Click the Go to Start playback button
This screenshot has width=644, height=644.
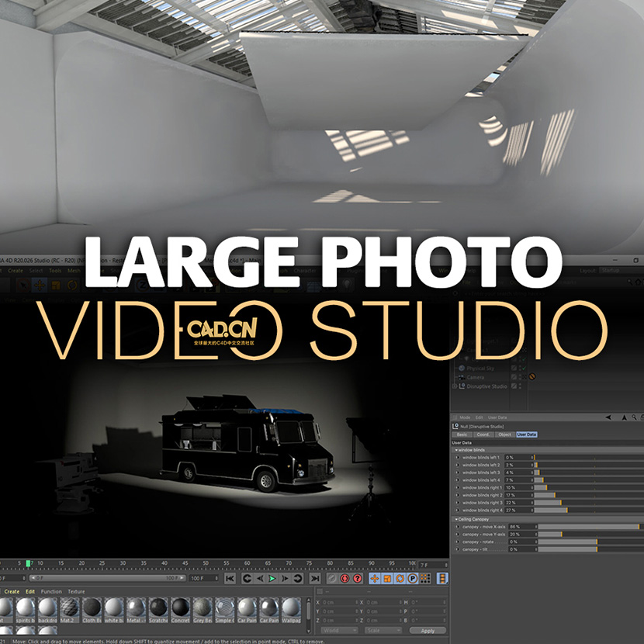point(230,578)
